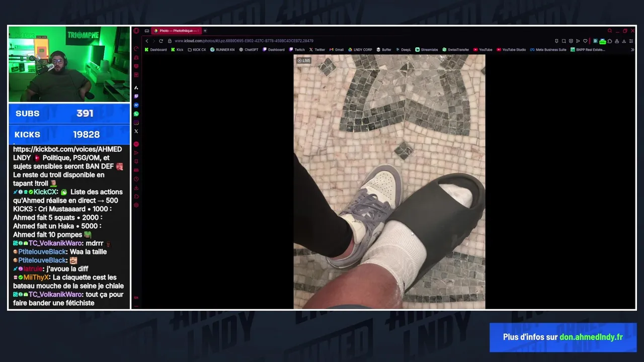
Task: Take a snapshot with the capture icon
Action: [x=563, y=41]
